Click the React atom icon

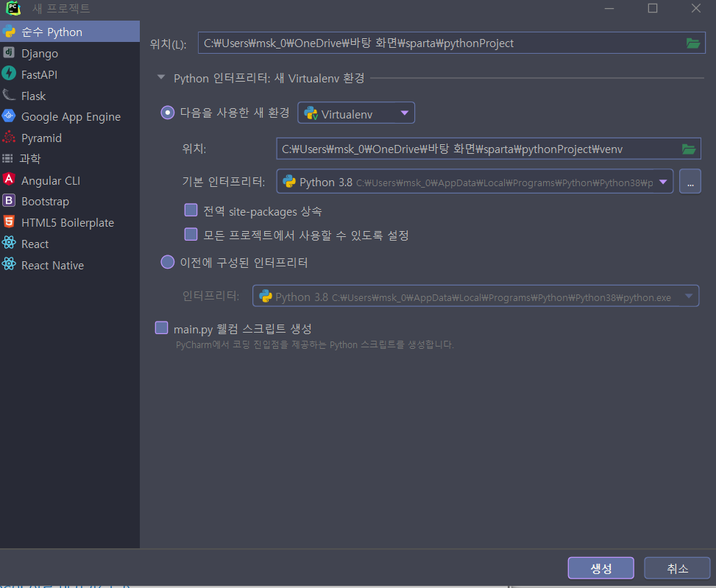click(9, 243)
